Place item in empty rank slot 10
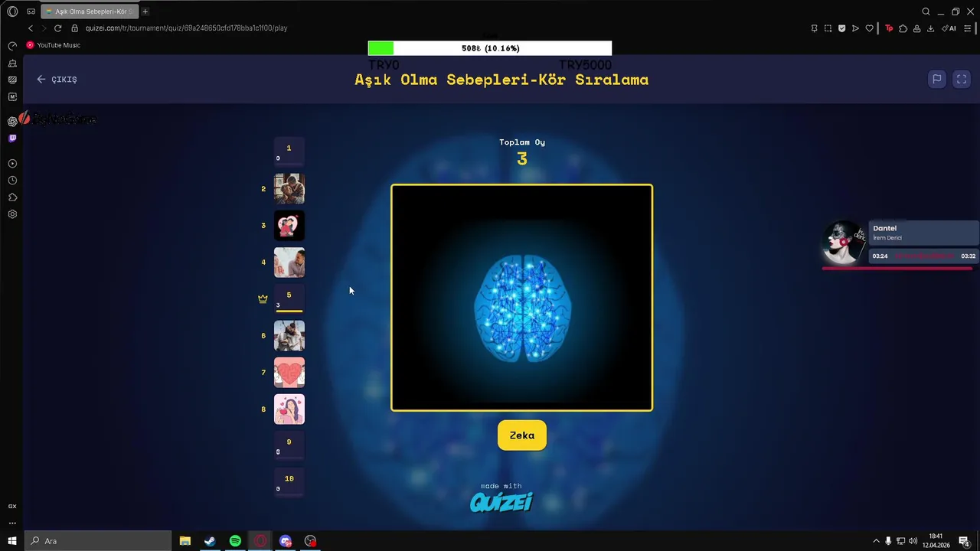The image size is (980, 551). (289, 482)
